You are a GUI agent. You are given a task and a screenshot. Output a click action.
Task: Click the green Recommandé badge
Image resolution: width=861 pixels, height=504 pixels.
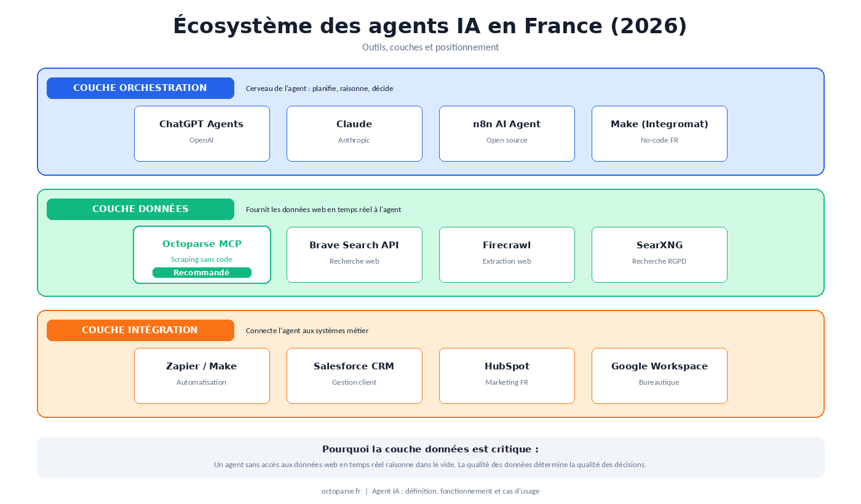(x=202, y=272)
